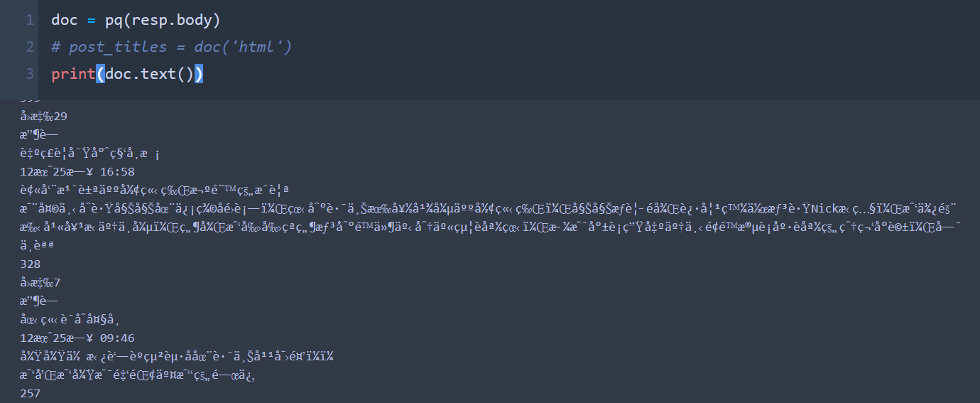Click the equals sign in line 1
This screenshot has height=403, width=980.
92,21
